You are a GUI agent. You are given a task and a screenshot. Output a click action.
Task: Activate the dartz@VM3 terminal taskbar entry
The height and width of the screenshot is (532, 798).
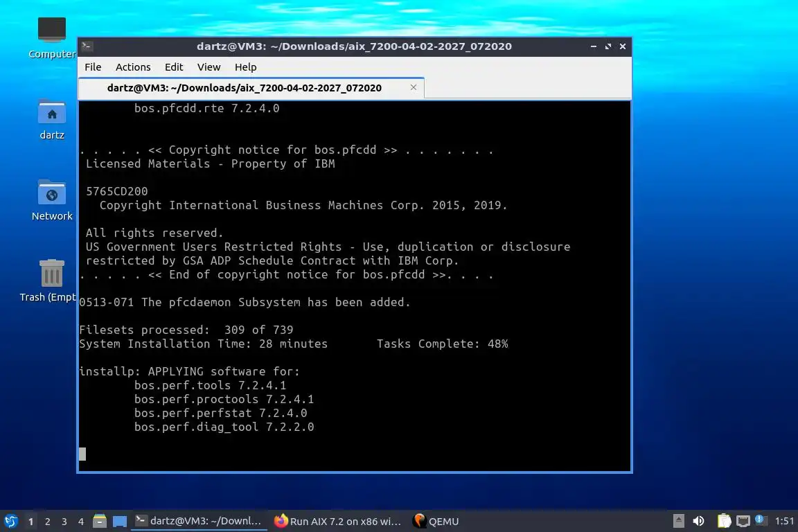(x=199, y=521)
